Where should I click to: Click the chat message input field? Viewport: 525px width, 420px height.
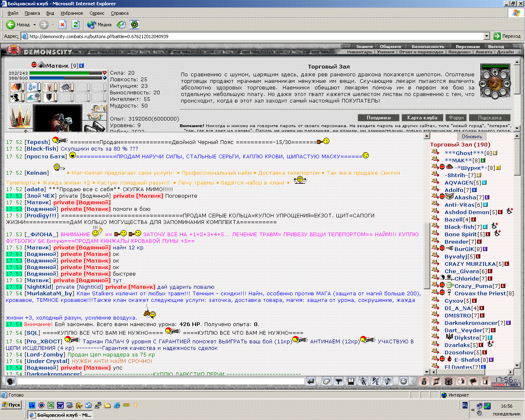(x=161, y=381)
